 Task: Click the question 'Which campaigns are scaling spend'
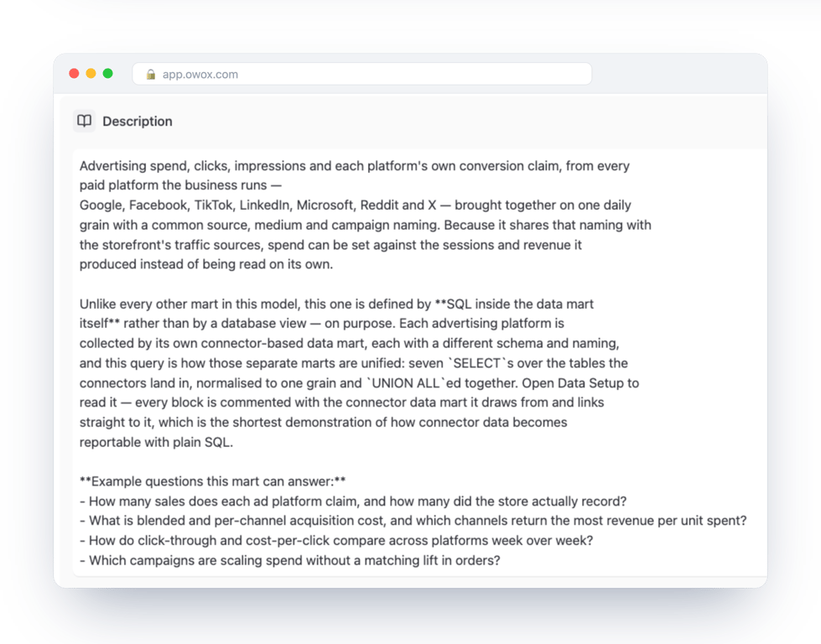pyautogui.click(x=290, y=561)
